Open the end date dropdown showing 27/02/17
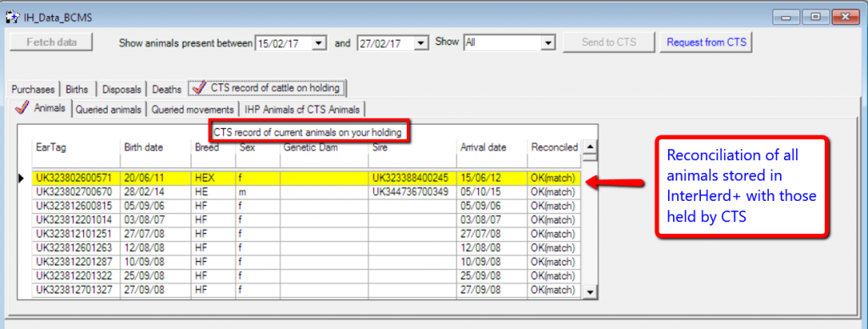868x329 pixels. pyautogui.click(x=422, y=42)
